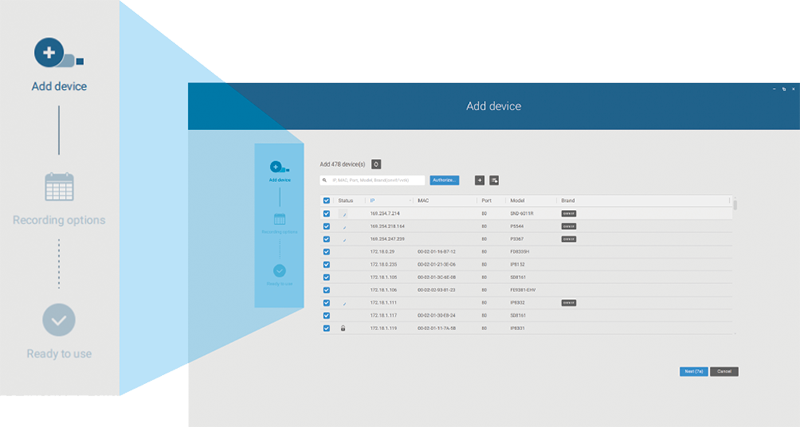Click the blue Next button

click(x=693, y=371)
